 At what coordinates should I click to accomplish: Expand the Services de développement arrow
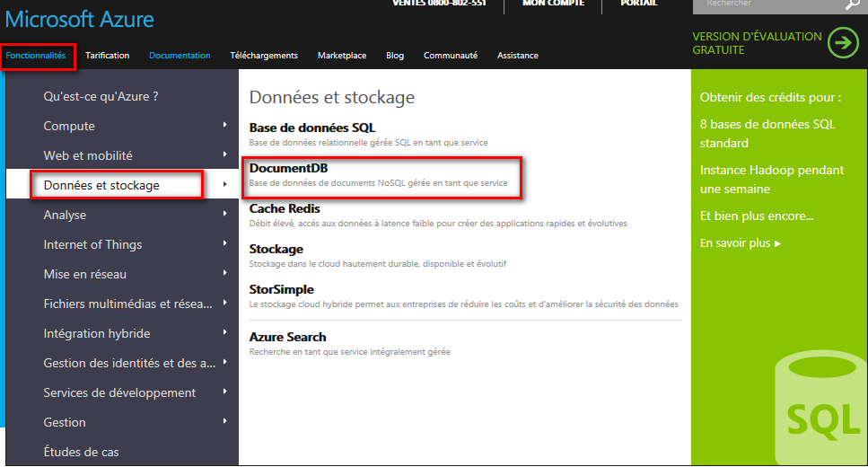[x=224, y=391]
